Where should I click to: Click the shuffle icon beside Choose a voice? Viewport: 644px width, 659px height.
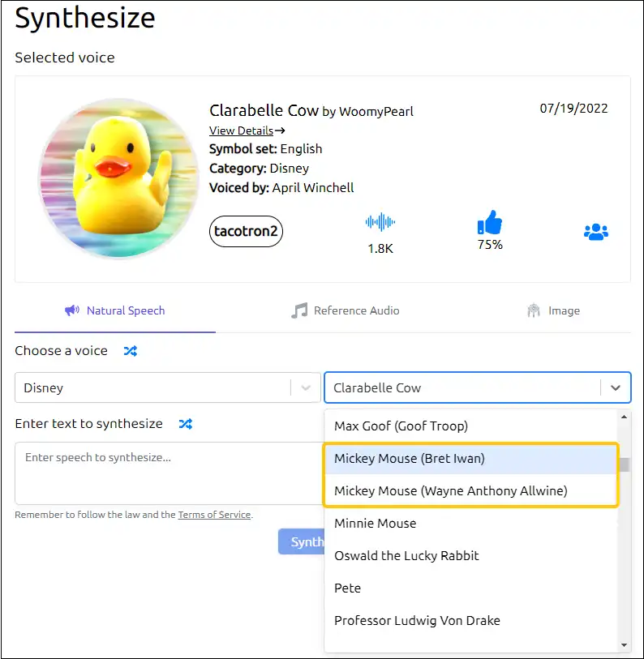click(131, 351)
